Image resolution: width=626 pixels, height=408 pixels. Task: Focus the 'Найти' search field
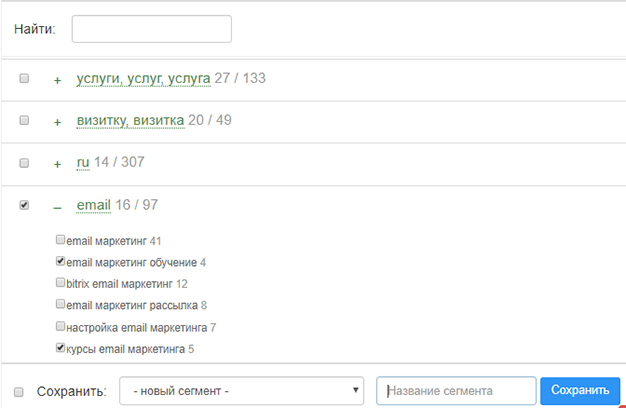(x=152, y=29)
